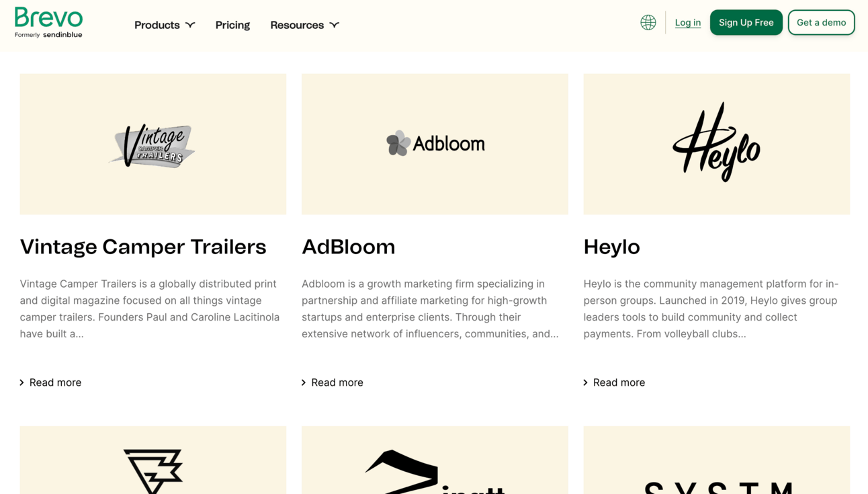The image size is (868, 494).
Task: Click the AdBloom heading
Action: (x=348, y=247)
